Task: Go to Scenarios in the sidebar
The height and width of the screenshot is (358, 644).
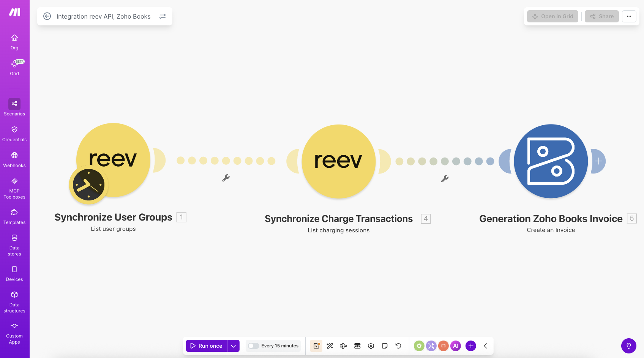Action: pyautogui.click(x=14, y=107)
